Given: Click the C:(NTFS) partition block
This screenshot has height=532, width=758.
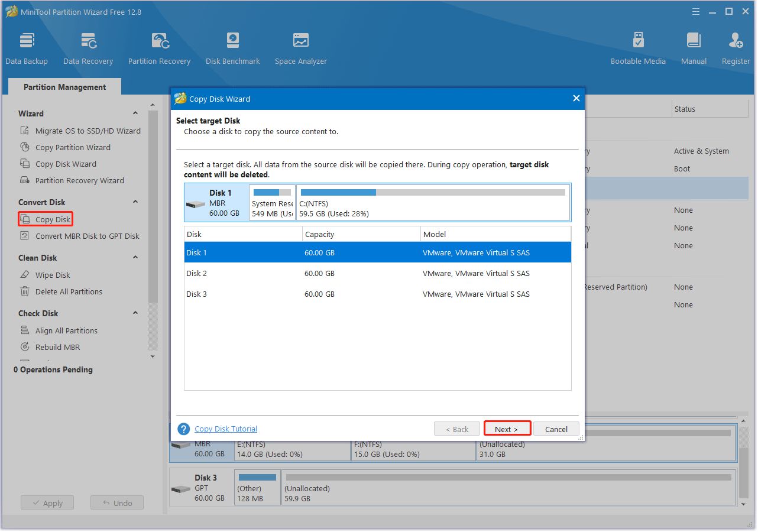Looking at the screenshot, I should pos(433,203).
